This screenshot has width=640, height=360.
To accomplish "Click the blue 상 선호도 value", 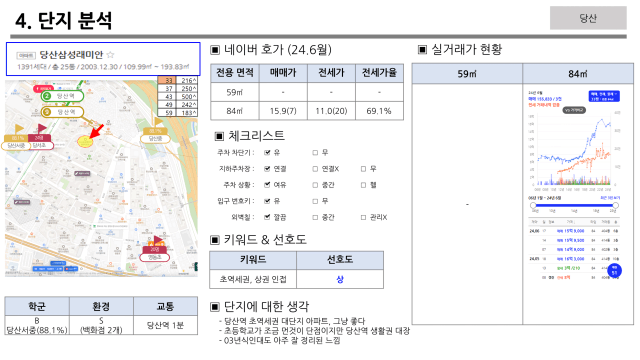I will 340,280.
